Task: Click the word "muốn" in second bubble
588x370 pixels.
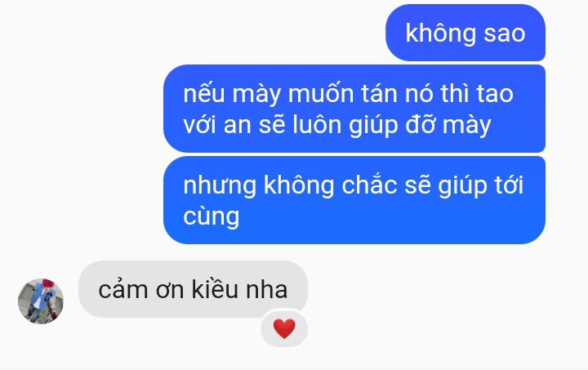Action: (321, 93)
